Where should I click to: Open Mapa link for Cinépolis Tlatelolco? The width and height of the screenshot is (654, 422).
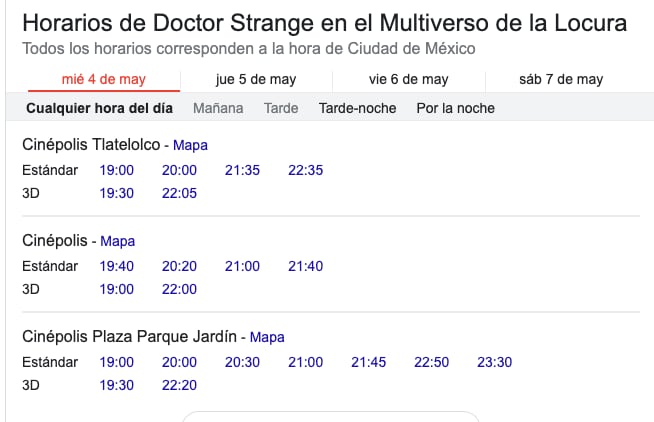click(x=190, y=145)
